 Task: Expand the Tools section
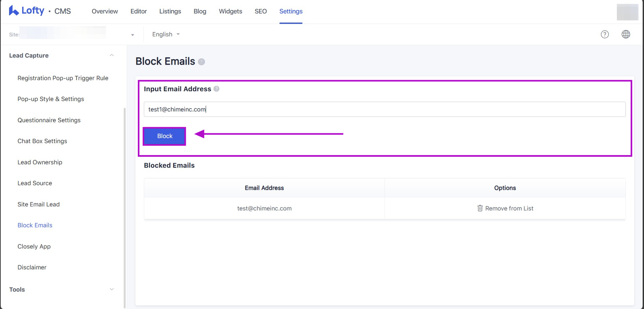tap(112, 289)
